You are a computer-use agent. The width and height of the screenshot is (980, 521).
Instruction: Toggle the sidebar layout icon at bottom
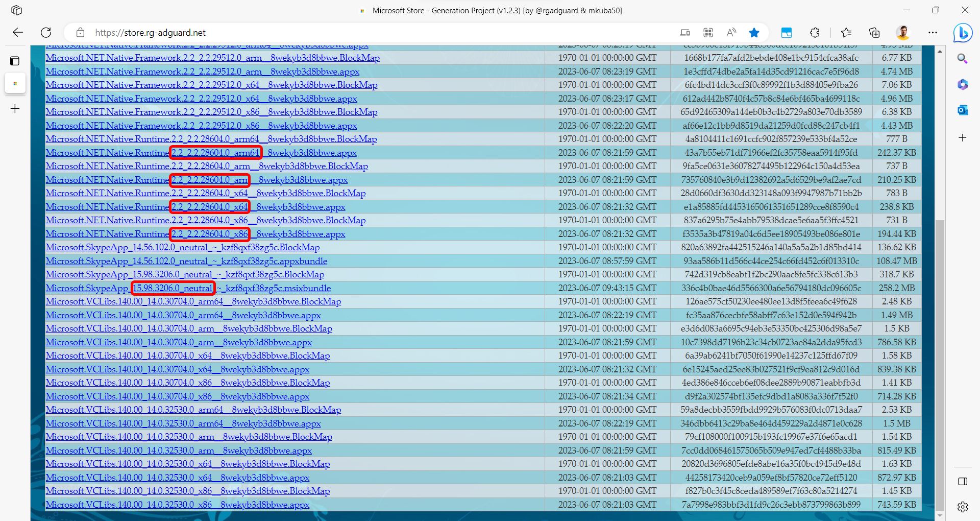[963, 481]
